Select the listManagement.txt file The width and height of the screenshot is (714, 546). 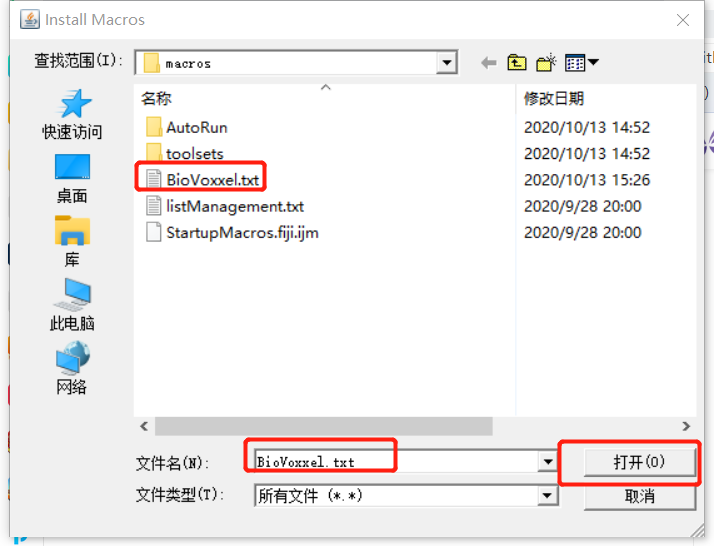click(225, 206)
